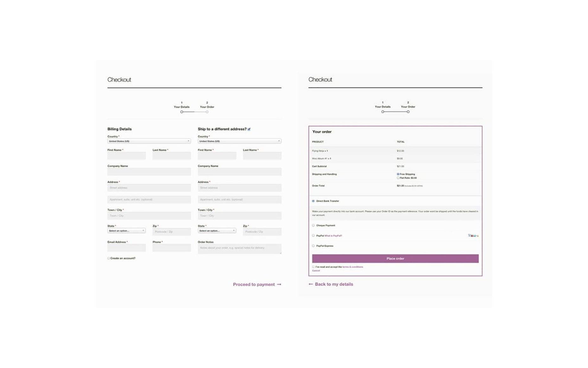Select Flat Rate shipping radio option
Screen dimensions: 588x368
398,178
